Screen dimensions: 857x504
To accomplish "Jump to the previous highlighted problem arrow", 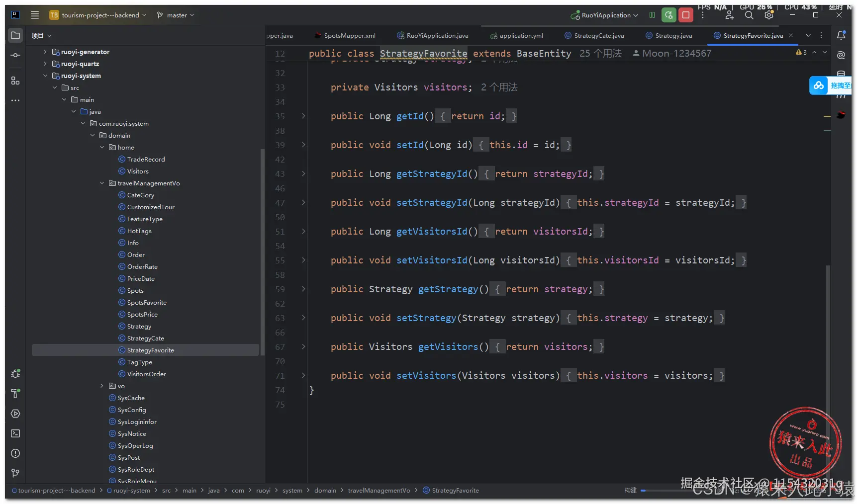I will (x=814, y=52).
